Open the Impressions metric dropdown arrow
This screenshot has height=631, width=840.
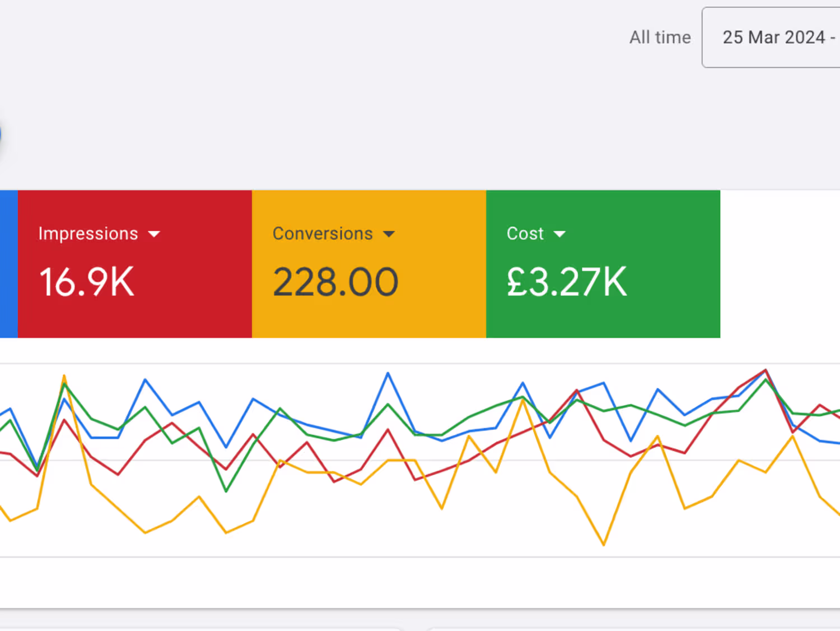[x=154, y=234]
